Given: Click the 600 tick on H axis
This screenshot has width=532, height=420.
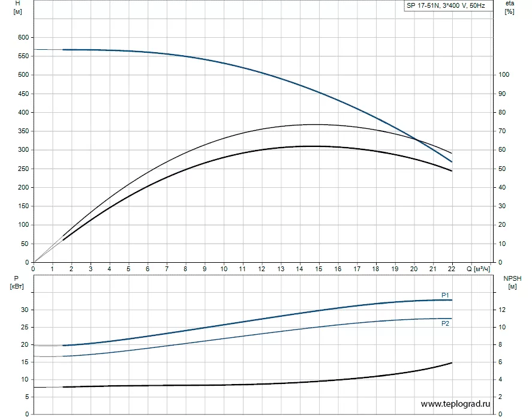Looking at the screenshot, I should pos(23,37).
